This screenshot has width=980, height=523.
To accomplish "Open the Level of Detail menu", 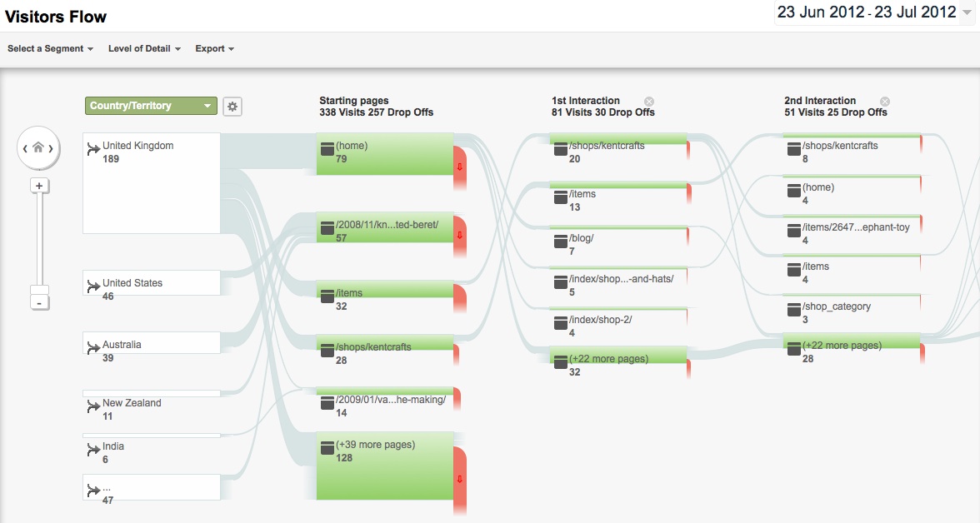I will [144, 49].
